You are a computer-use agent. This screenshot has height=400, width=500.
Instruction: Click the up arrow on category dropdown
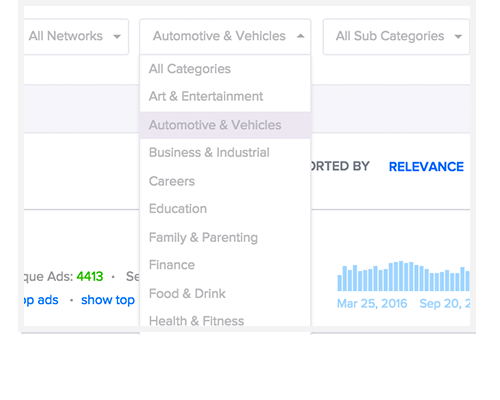coord(300,36)
